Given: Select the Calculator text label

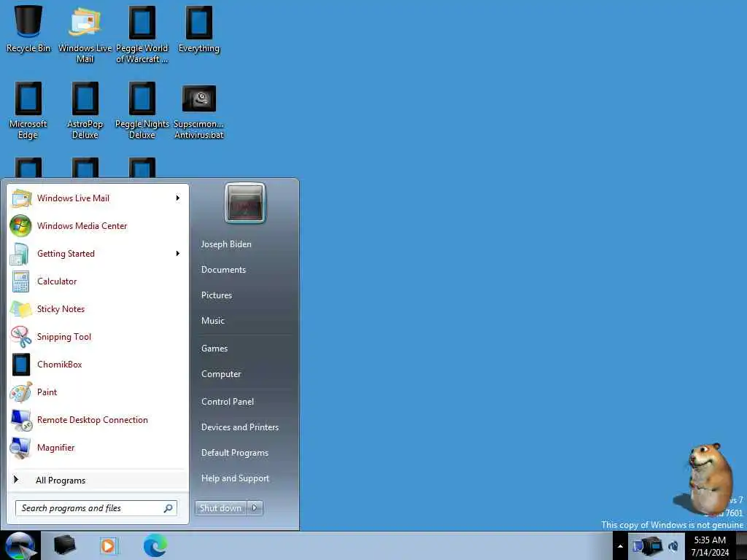Looking at the screenshot, I should 57,281.
